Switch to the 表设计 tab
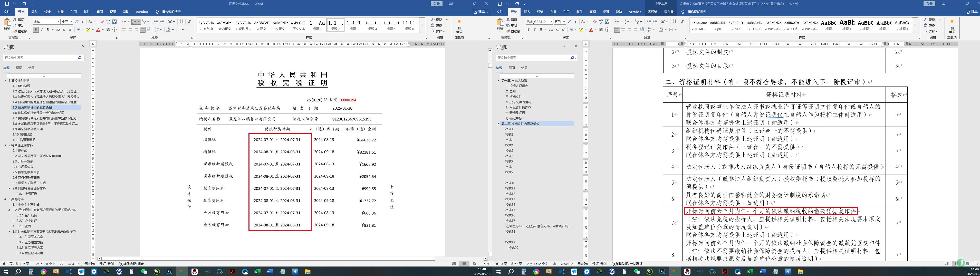 pos(652,12)
